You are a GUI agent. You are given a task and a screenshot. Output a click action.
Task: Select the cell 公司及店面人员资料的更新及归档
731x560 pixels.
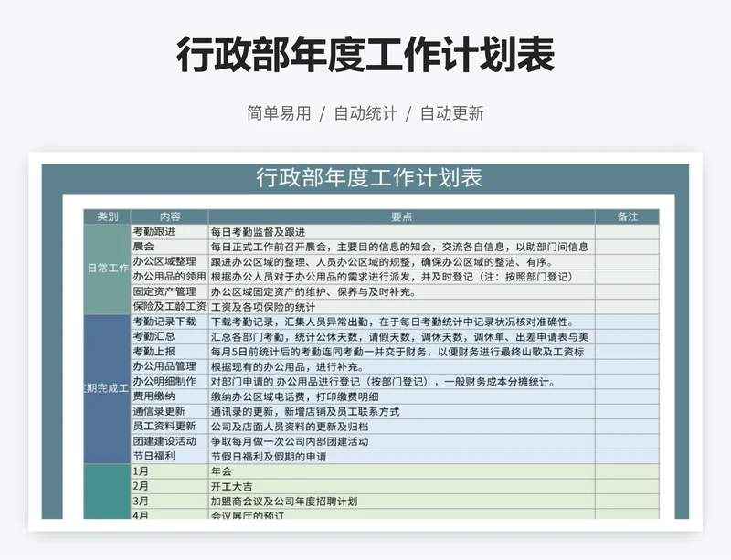(x=401, y=427)
